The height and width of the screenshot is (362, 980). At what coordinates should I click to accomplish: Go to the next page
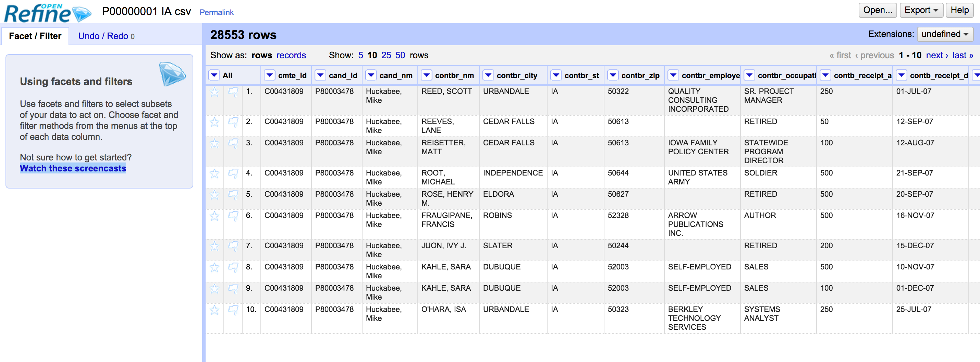(937, 56)
